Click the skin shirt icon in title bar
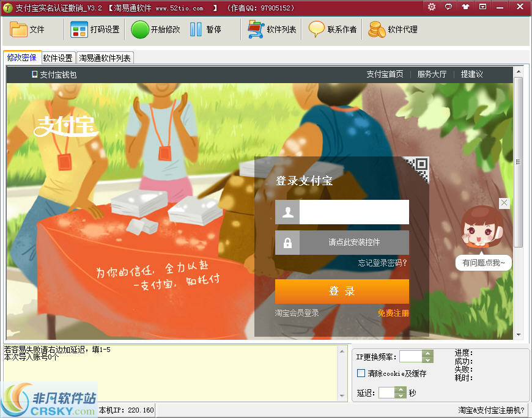Image resolution: width=532 pixels, height=418 pixels. tap(465, 7)
